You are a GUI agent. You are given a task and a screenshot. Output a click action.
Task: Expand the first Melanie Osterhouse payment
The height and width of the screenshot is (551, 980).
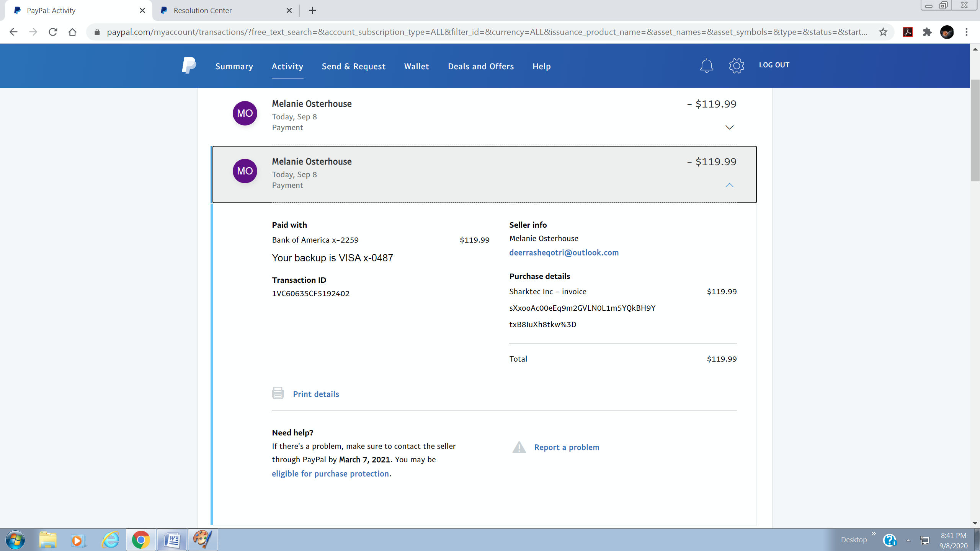click(x=729, y=127)
